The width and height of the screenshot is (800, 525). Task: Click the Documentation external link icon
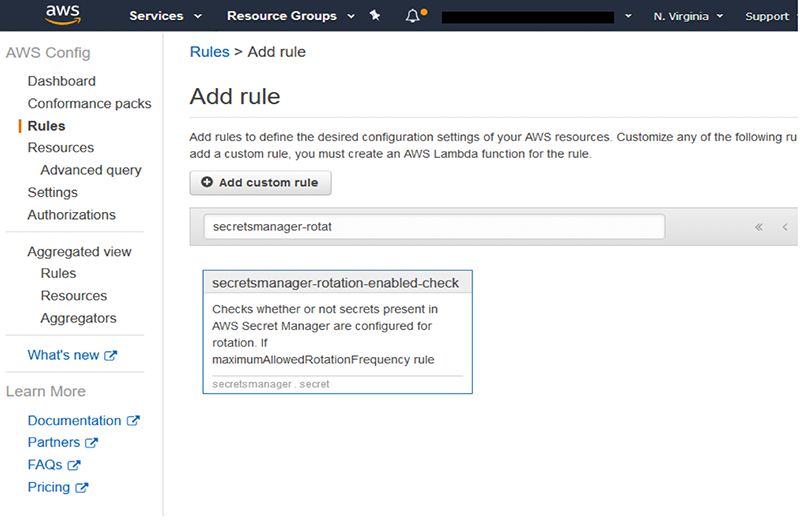[x=133, y=421]
